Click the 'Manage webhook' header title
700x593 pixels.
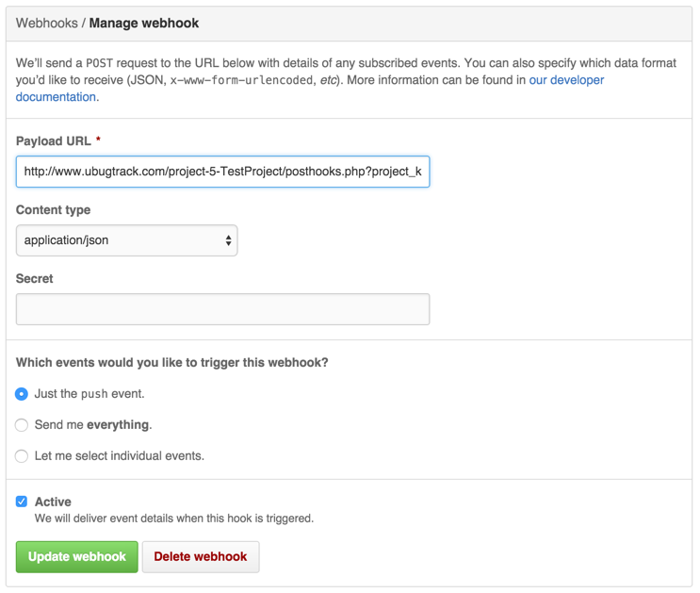coord(144,23)
